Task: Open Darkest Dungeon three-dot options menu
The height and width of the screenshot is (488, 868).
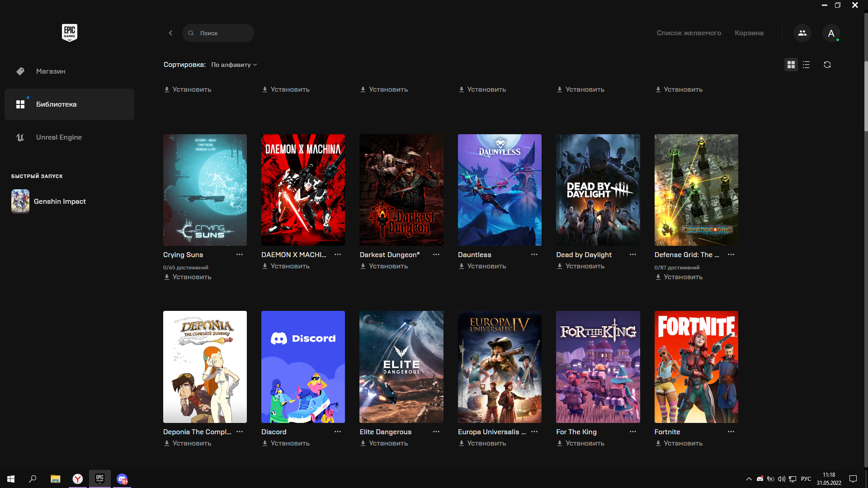Action: point(436,255)
